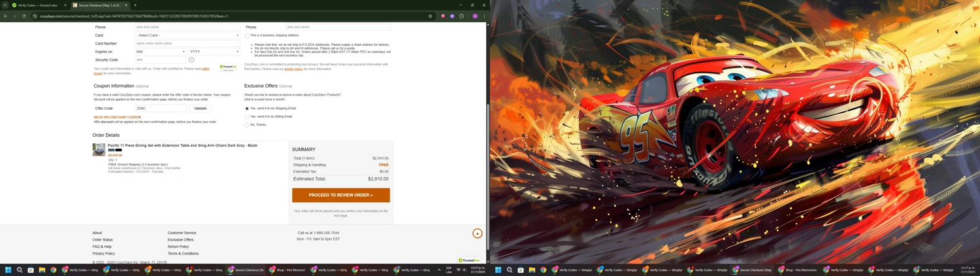The height and width of the screenshot is (276, 980).
Task: Open a new browser tab
Action: coord(135,5)
